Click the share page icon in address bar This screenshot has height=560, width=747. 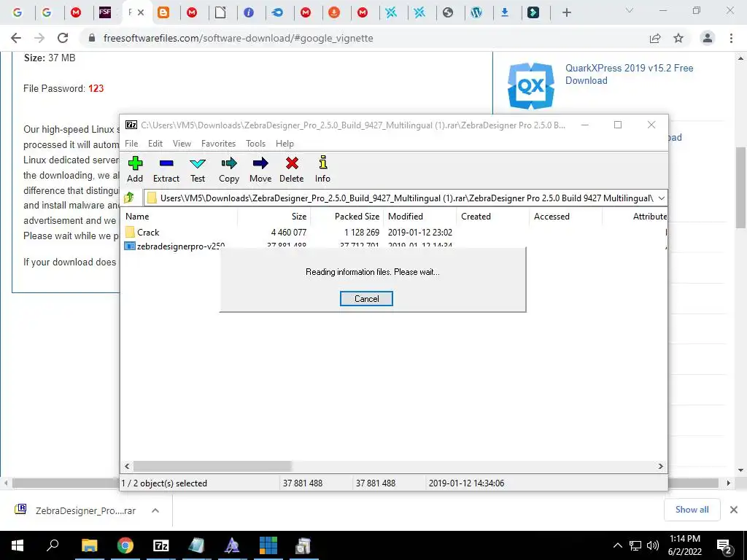coord(655,38)
